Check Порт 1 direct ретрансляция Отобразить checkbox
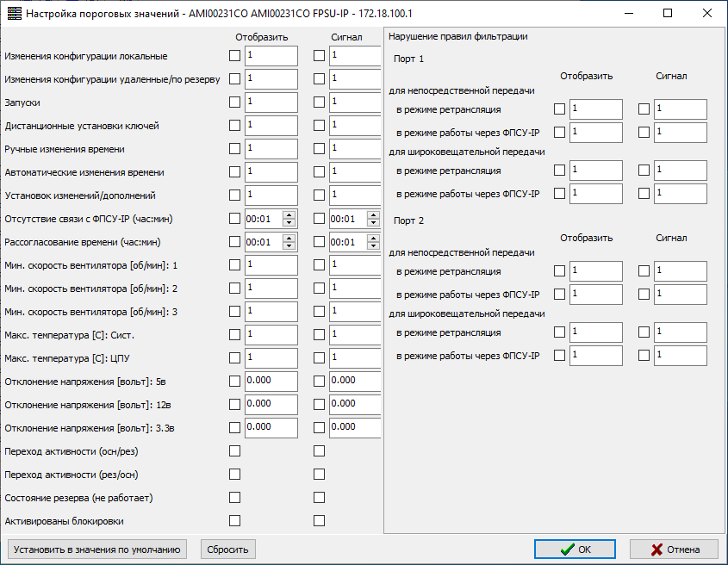This screenshot has width=728, height=565. [560, 109]
